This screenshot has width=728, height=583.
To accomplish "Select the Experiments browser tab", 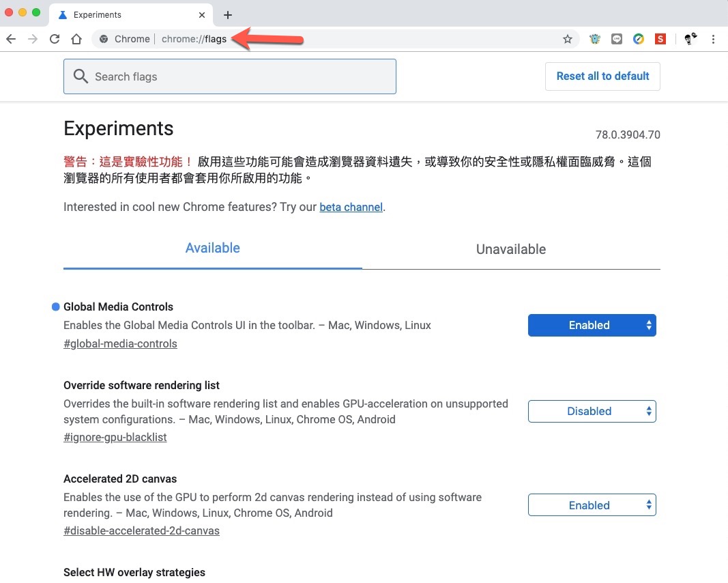I will click(131, 15).
